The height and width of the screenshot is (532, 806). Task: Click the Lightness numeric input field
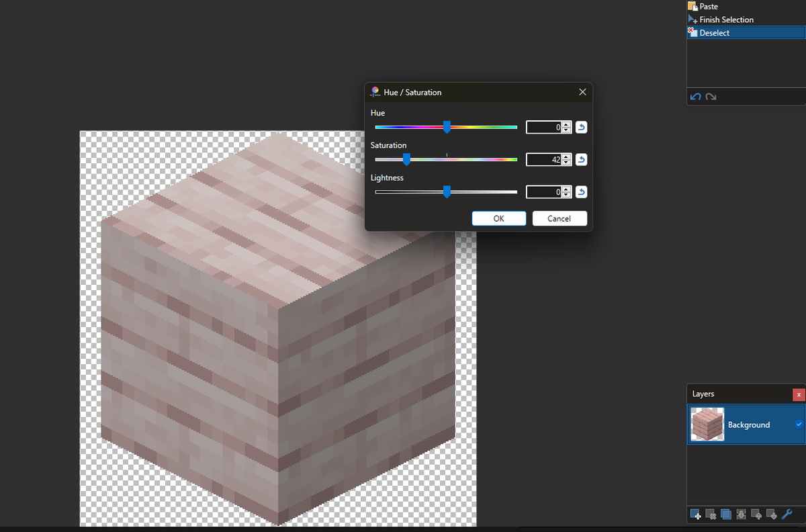[544, 192]
